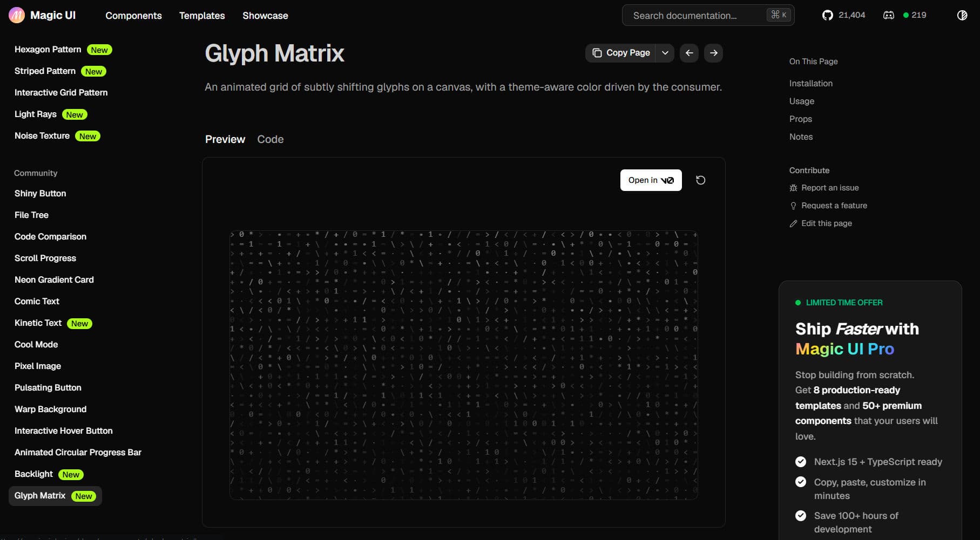Click the Copy Page button
This screenshot has height=540, width=980.
[x=620, y=53]
